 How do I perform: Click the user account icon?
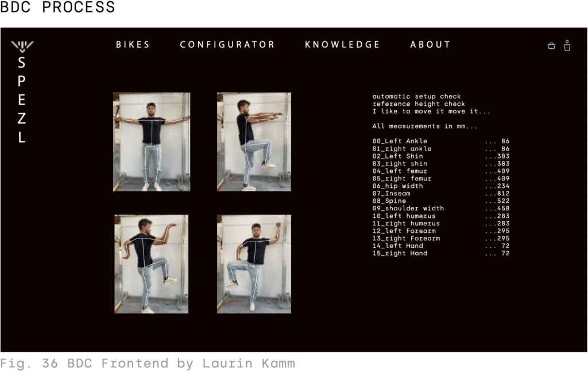pyautogui.click(x=567, y=45)
